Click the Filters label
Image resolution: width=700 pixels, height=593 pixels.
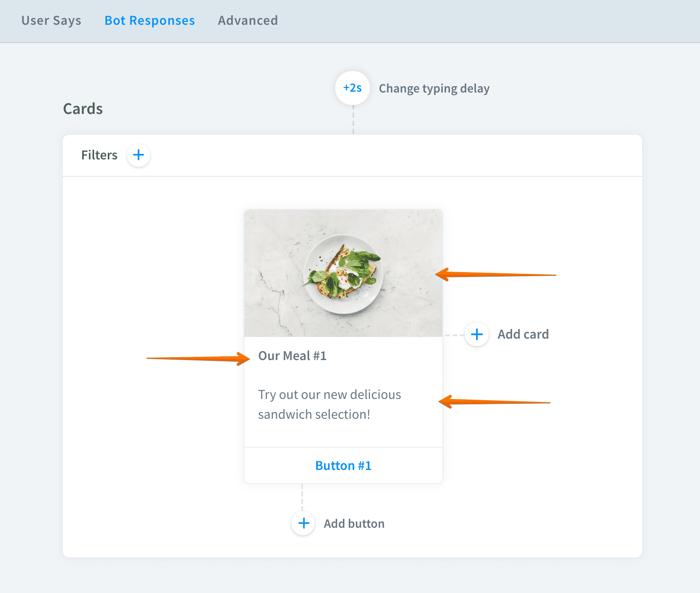pos(99,155)
